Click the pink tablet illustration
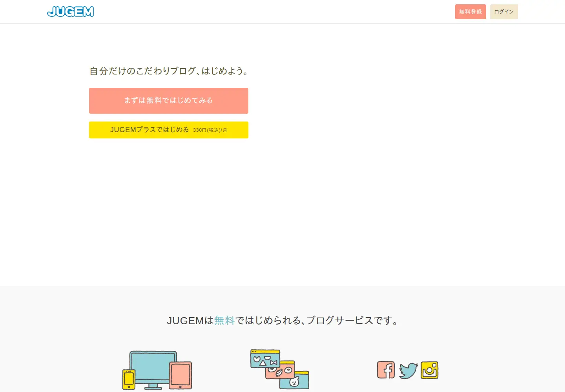Screen dimensions: 565x392 click(180, 375)
